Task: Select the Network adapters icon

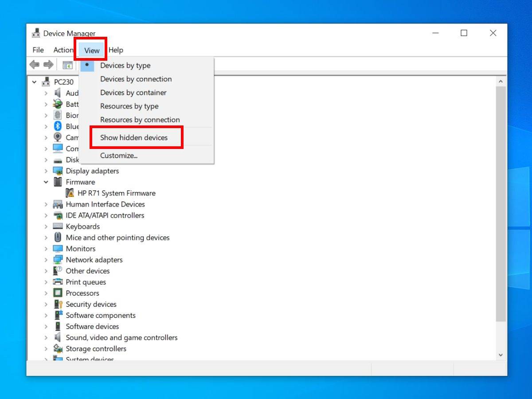Action: pos(58,259)
